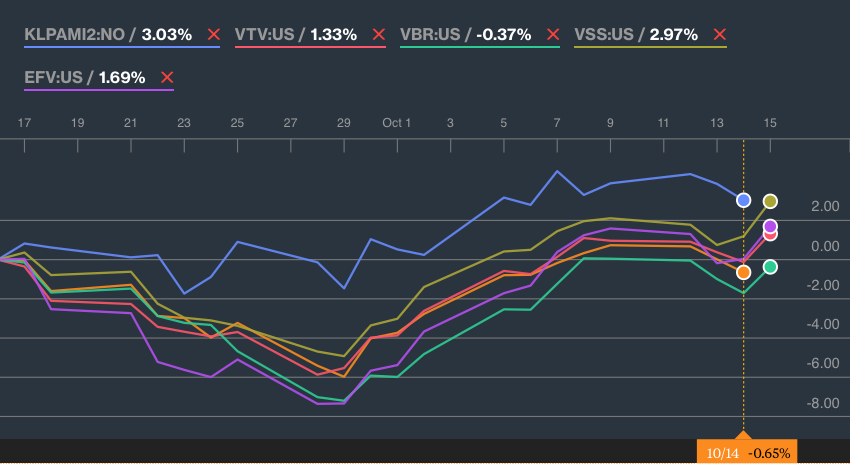Click the olive VSS endpoint marker
This screenshot has width=850, height=464.
coord(770,202)
